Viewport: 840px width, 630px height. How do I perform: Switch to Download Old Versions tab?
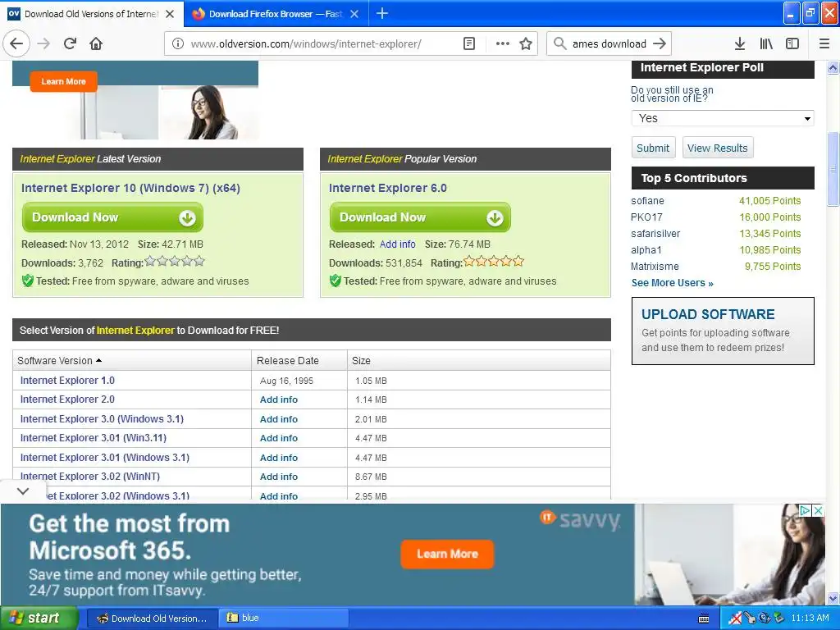pos(91,14)
